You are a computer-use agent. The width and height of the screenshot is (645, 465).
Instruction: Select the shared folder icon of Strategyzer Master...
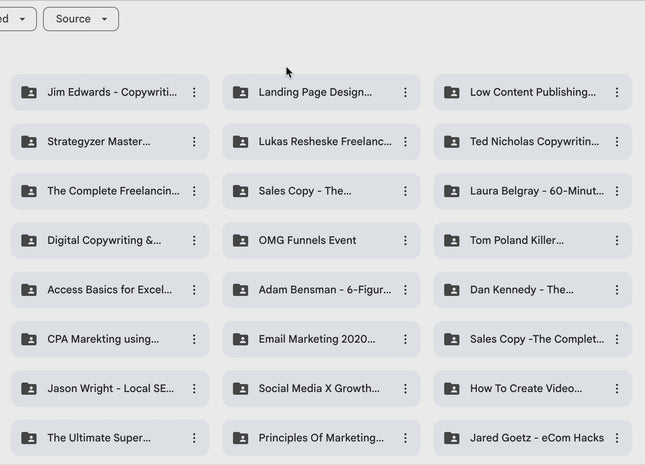tap(29, 142)
